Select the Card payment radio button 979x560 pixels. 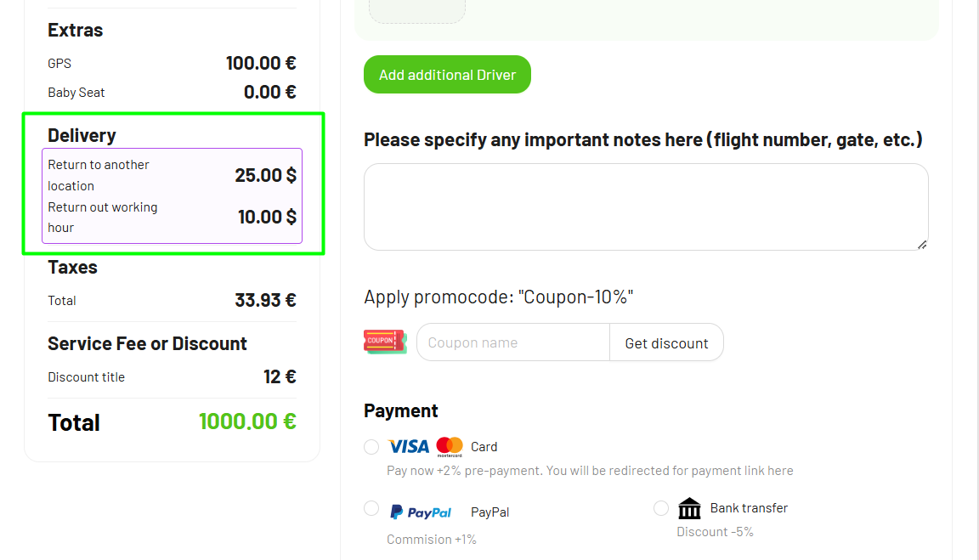point(371,447)
